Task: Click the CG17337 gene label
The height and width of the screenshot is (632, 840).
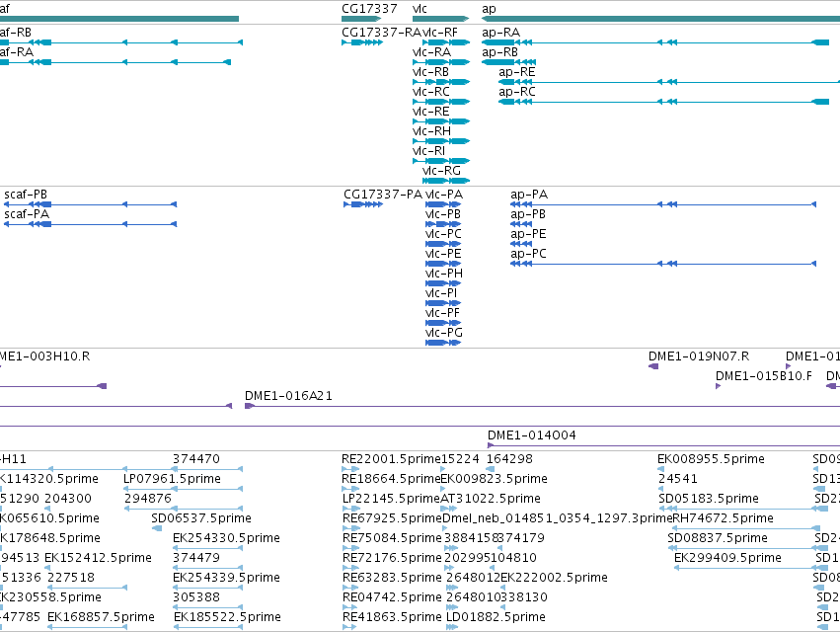Action: click(369, 9)
